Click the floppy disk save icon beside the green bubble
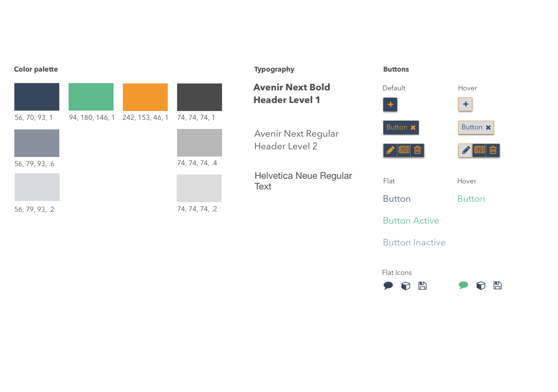The height and width of the screenshot is (392, 558). pyautogui.click(x=497, y=285)
